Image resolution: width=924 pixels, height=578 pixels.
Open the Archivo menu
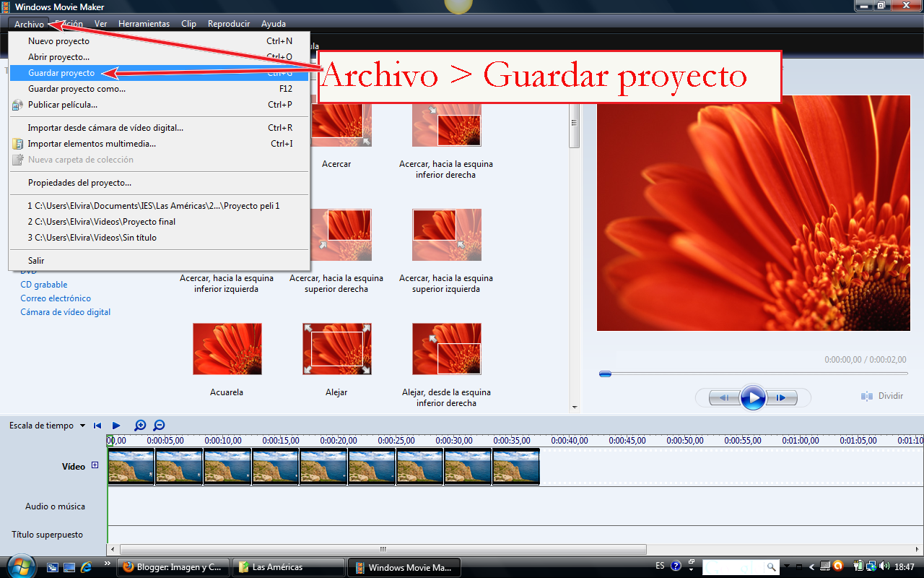pyautogui.click(x=29, y=24)
